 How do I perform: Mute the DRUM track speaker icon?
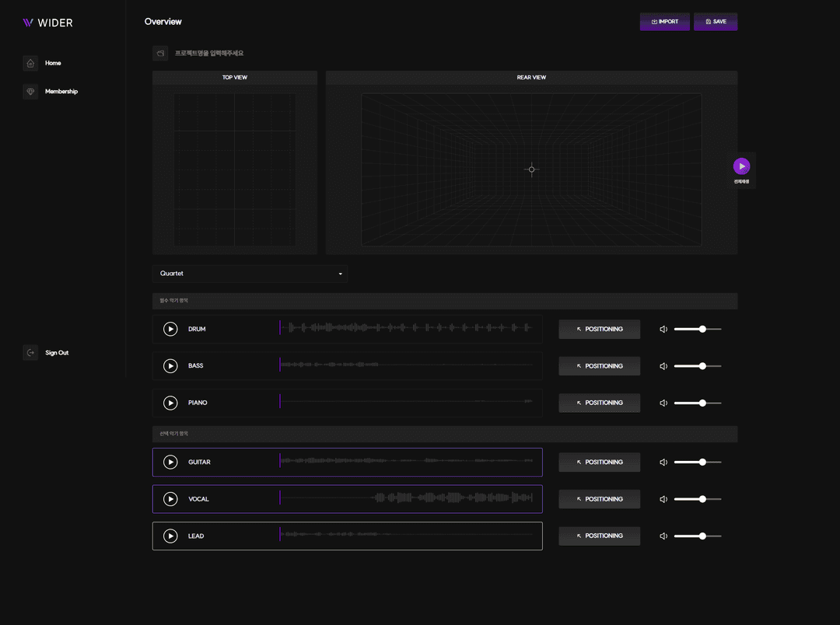point(663,330)
